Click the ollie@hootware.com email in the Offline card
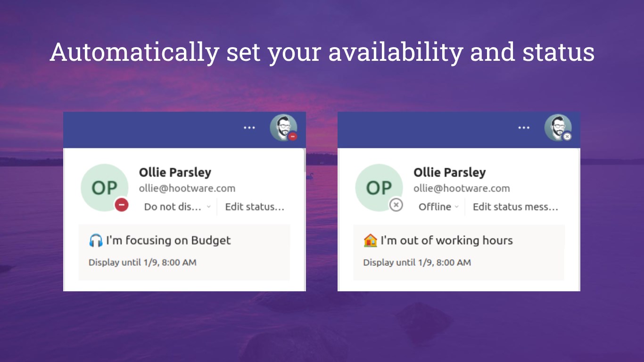Viewport: 644px width, 362px height. (462, 189)
